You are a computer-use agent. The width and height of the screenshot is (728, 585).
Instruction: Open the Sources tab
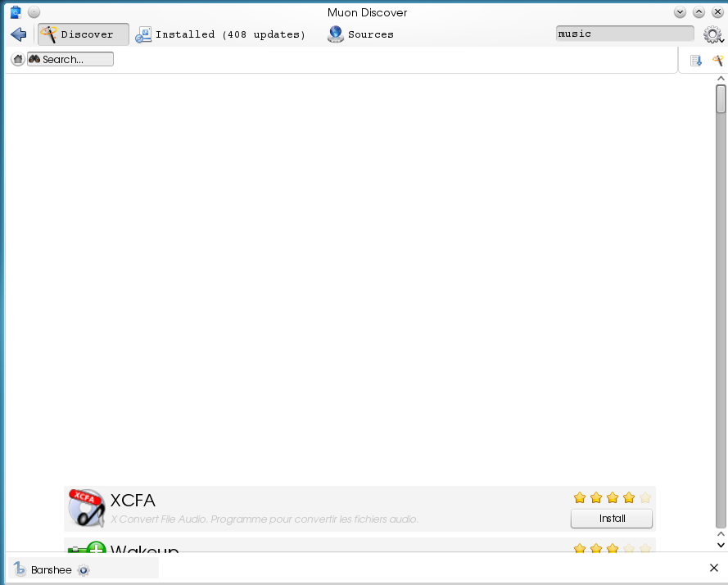360,34
